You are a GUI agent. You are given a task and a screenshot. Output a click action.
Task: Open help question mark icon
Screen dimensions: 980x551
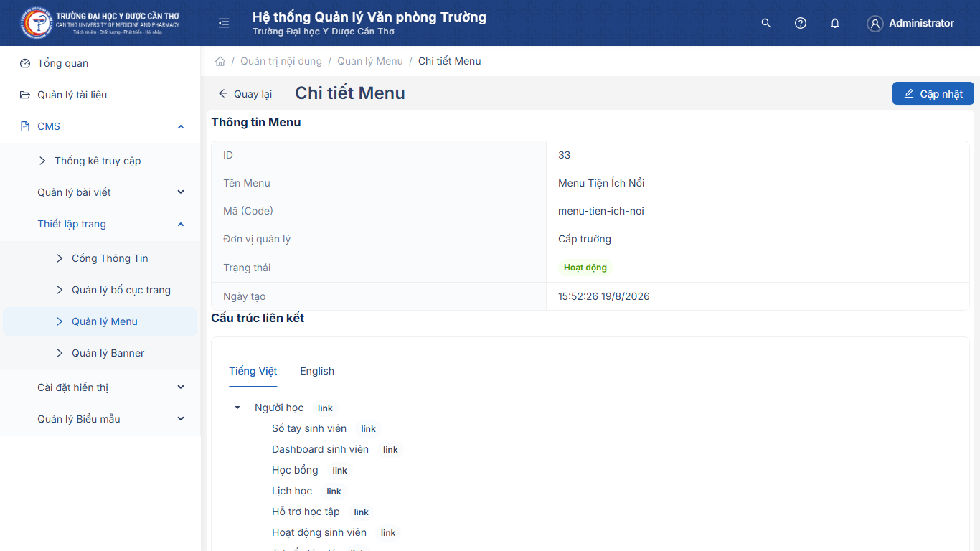[801, 23]
